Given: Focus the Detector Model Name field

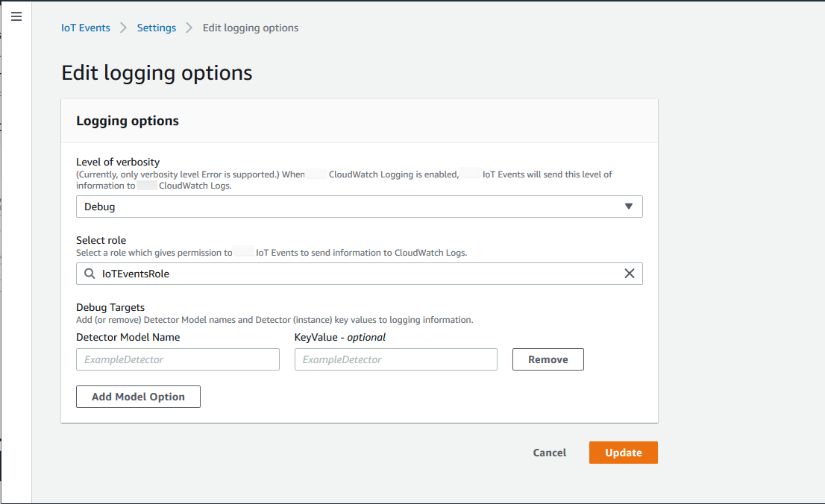Looking at the screenshot, I should [x=178, y=359].
